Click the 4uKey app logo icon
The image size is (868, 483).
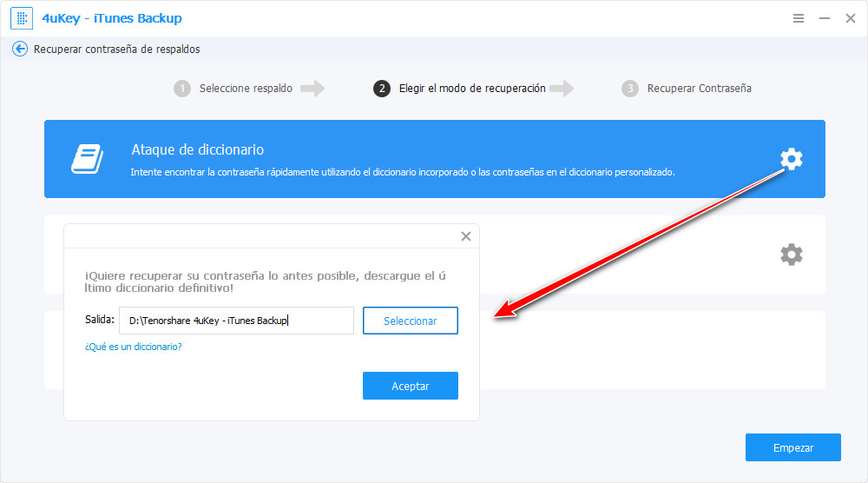point(22,18)
